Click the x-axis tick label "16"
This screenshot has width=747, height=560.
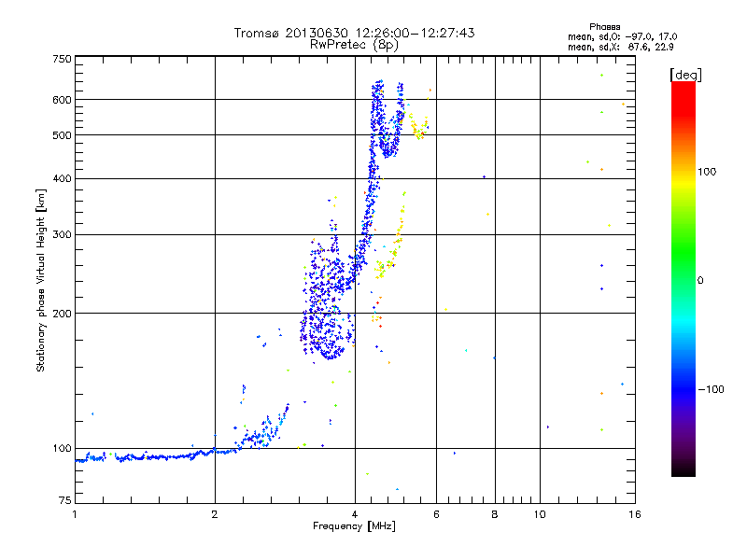pyautogui.click(x=635, y=514)
